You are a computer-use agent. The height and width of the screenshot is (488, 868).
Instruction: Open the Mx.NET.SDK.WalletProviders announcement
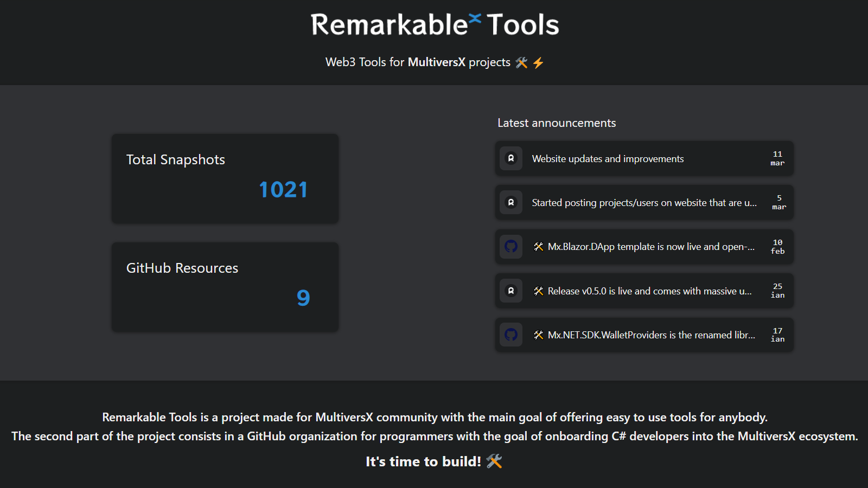[x=646, y=335]
